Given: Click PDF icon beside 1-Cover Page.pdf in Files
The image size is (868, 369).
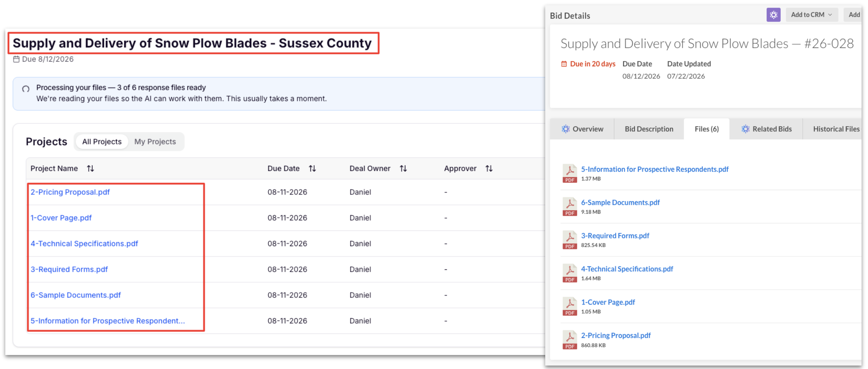Looking at the screenshot, I should click(569, 306).
